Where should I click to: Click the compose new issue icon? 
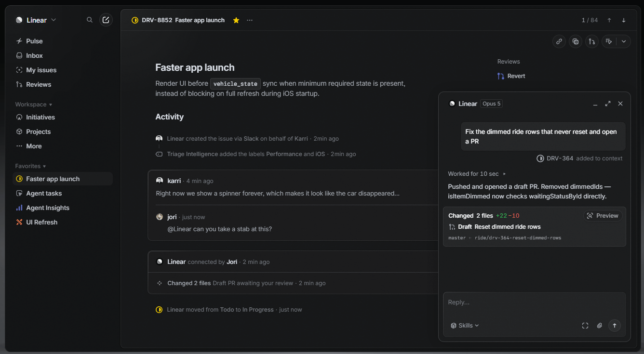coord(106,20)
